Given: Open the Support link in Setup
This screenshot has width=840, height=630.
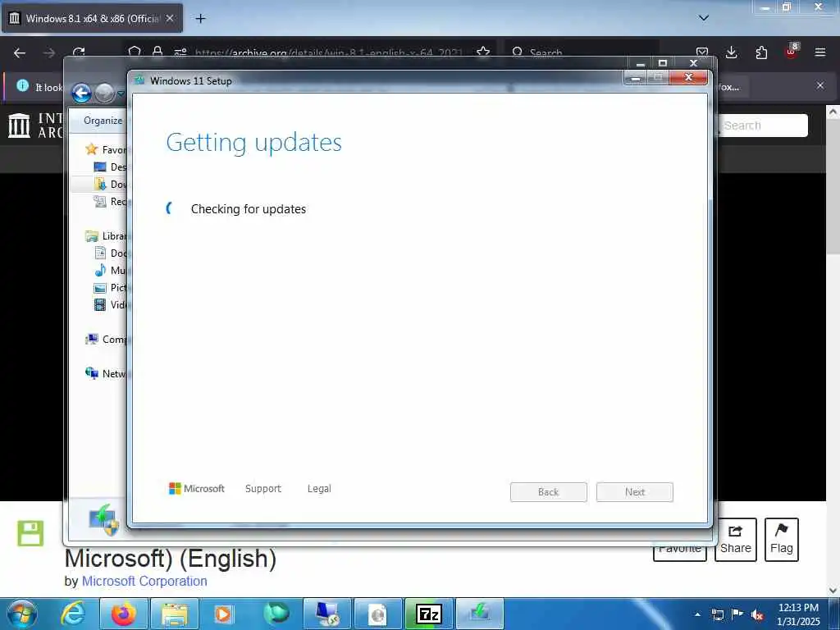Looking at the screenshot, I should point(263,489).
